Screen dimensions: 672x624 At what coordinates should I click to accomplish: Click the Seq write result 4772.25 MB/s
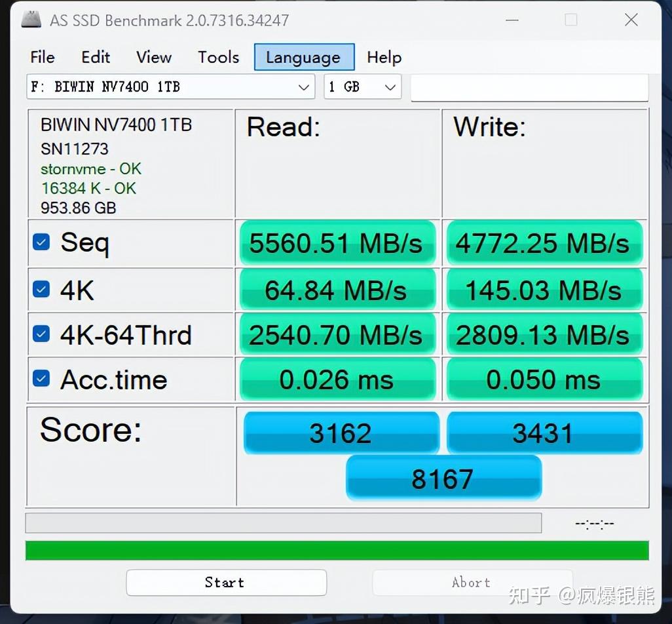544,243
